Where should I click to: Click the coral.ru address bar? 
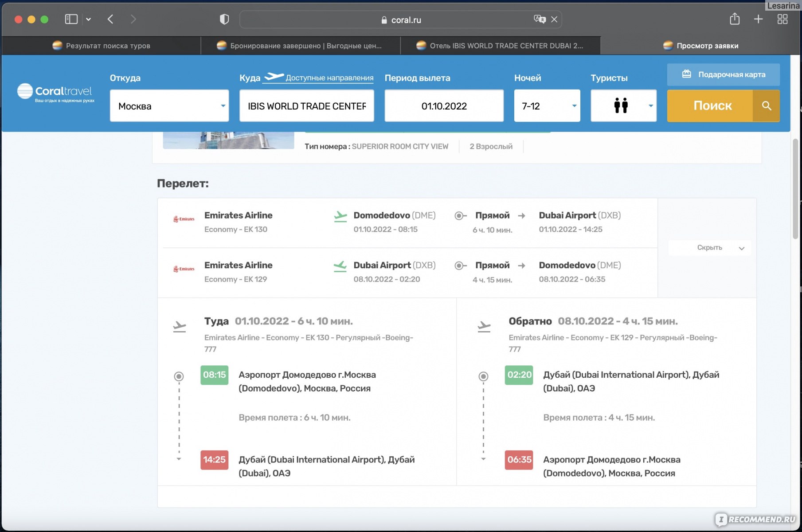[401, 20]
